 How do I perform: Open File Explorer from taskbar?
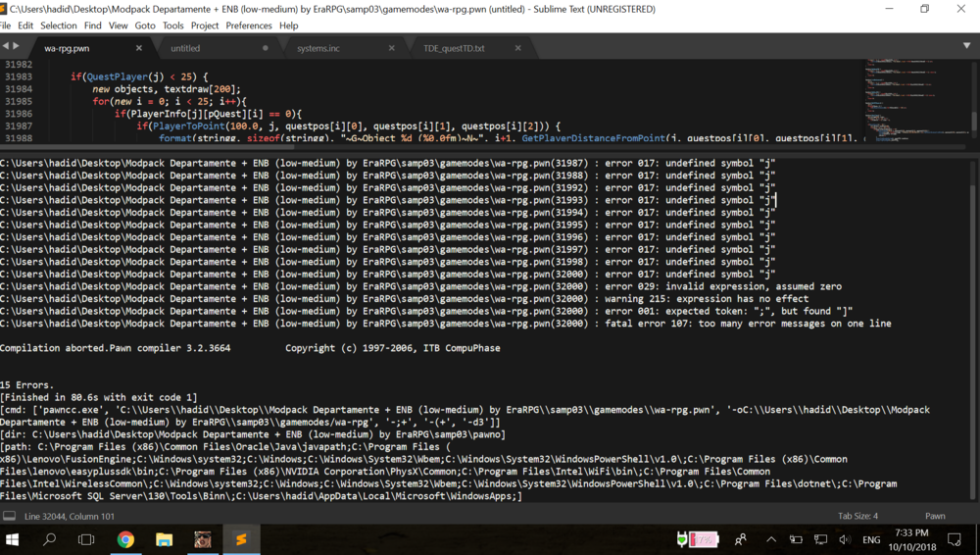164,539
